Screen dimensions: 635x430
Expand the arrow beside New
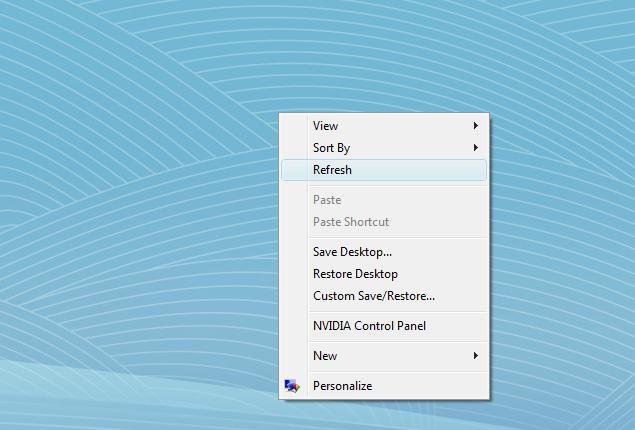(476, 356)
